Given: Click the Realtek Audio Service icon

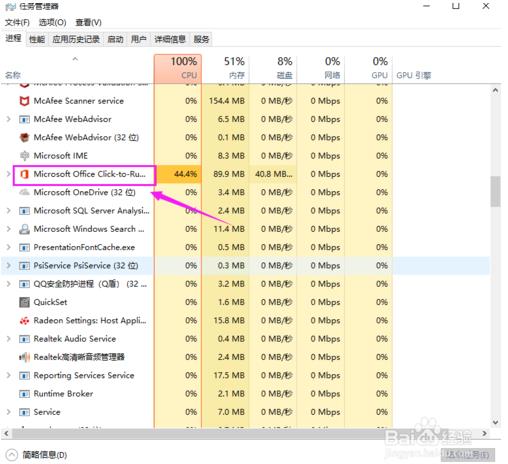Looking at the screenshot, I should [x=24, y=339].
